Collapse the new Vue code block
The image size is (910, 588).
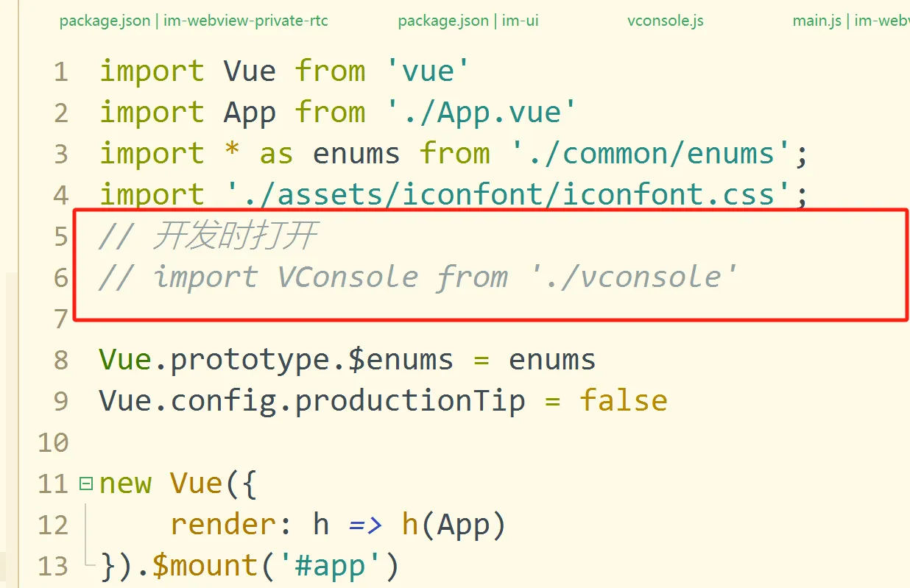click(x=86, y=483)
